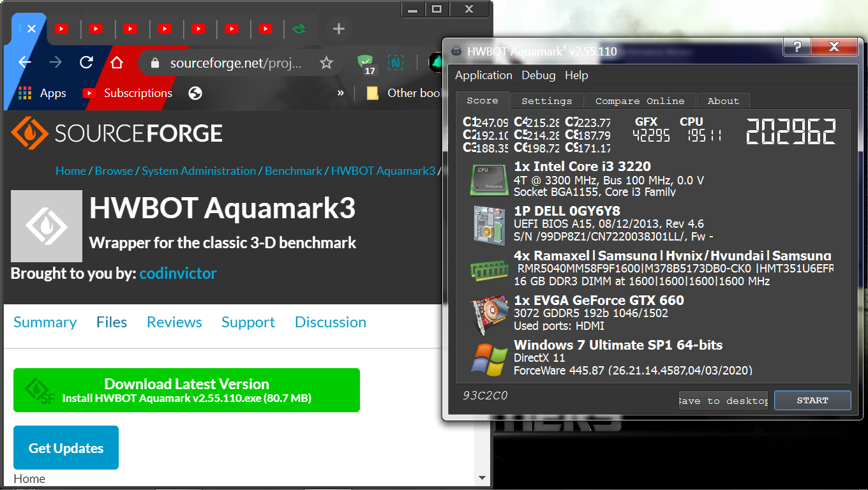Switch to the Settings tab in HWBOT

coord(547,101)
